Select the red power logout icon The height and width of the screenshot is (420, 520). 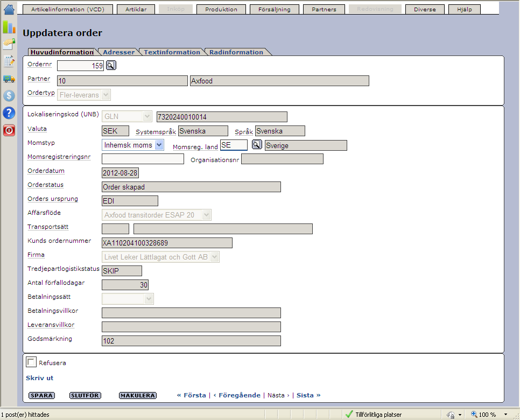(9, 130)
